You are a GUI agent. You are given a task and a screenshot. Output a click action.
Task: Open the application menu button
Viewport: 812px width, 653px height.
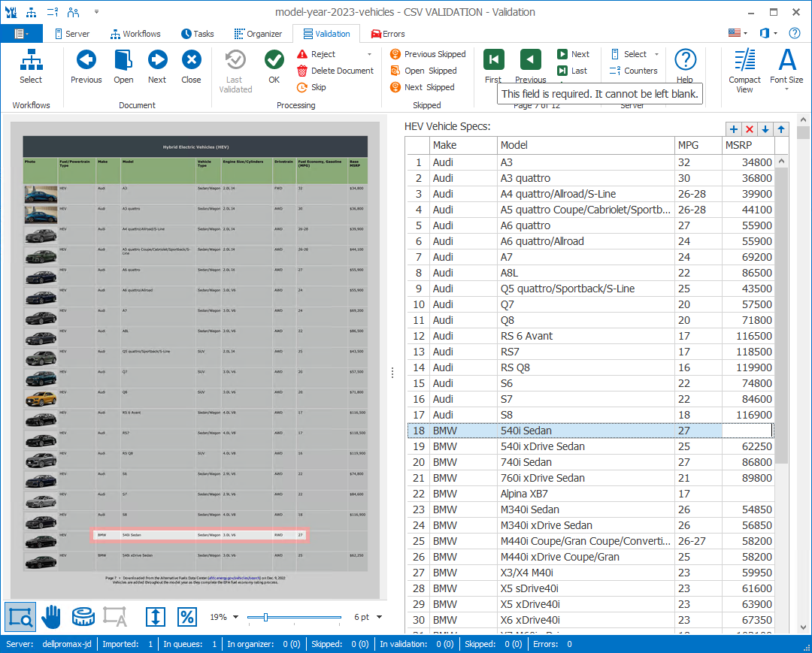[21, 34]
